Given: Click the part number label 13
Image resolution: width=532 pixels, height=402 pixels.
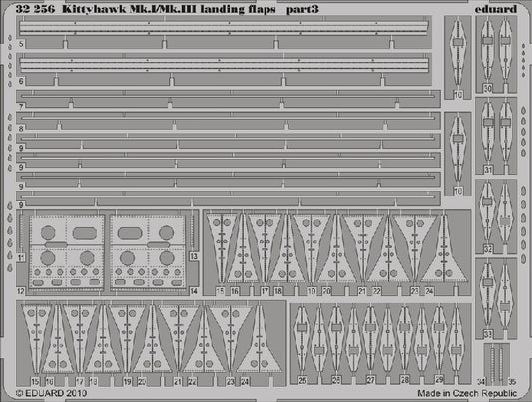Looking at the screenshot, I should point(194,256).
